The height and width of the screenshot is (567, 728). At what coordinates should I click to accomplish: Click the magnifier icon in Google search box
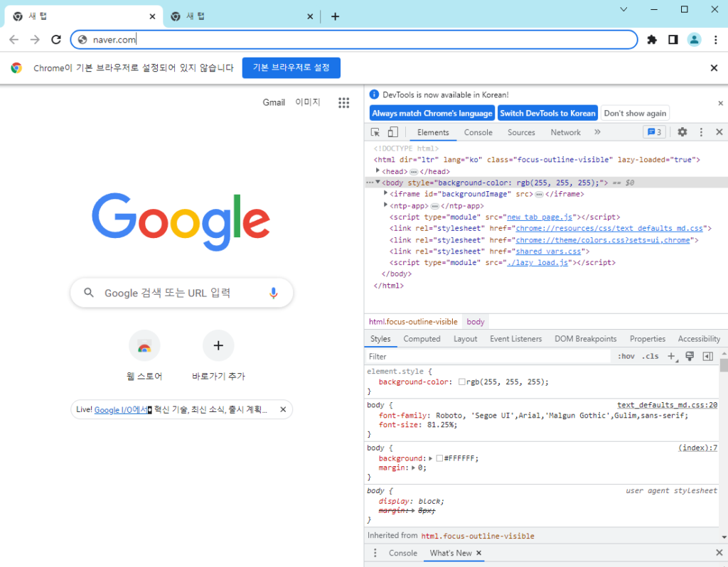point(89,293)
